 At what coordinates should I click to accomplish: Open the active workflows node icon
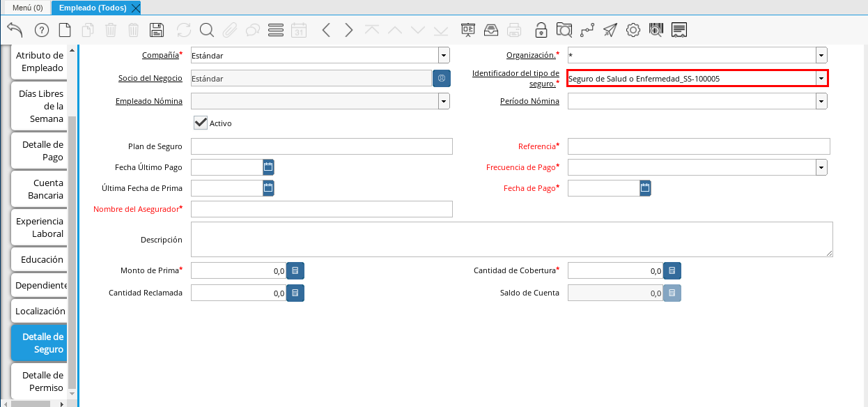point(587,30)
